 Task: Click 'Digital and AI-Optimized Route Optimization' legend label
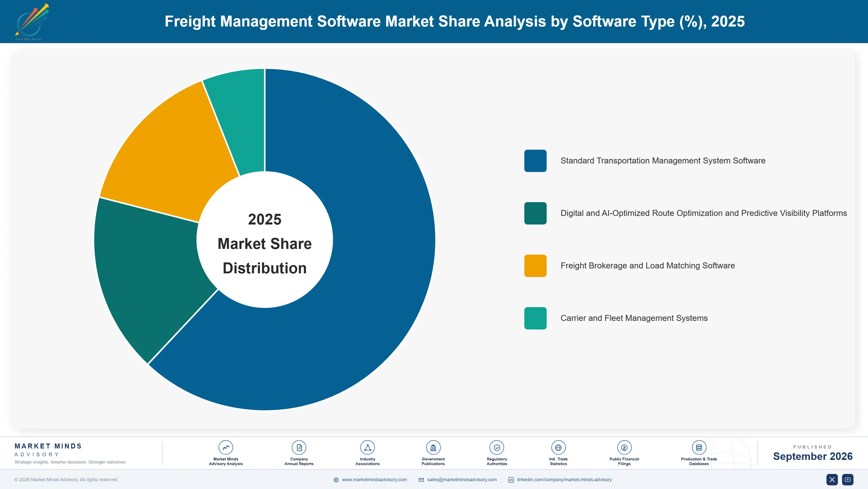704,213
